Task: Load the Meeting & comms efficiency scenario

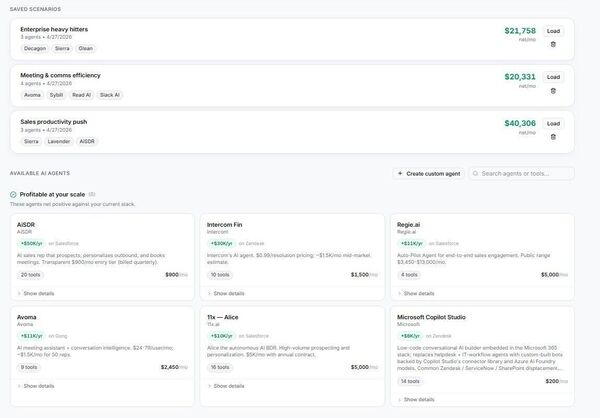Action: (x=553, y=77)
